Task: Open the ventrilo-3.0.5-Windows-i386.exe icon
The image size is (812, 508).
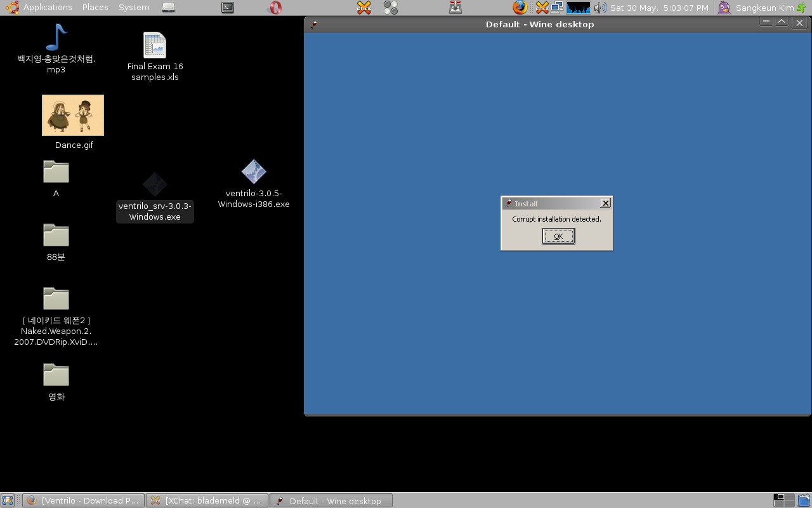Action: click(254, 172)
